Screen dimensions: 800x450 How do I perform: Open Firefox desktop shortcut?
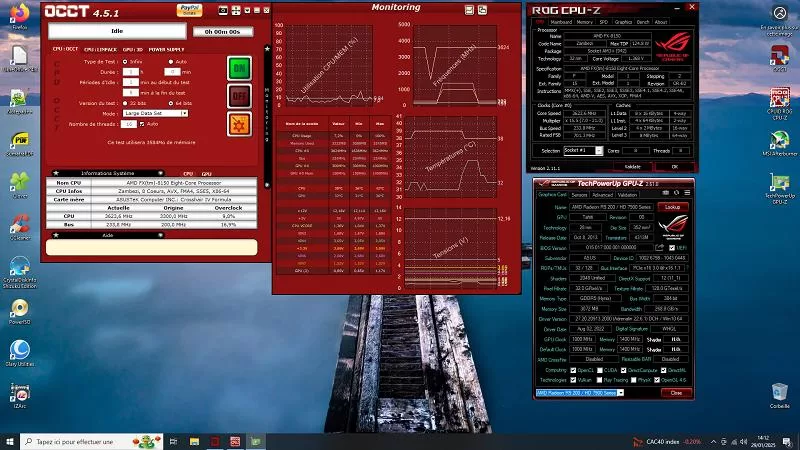pos(19,15)
